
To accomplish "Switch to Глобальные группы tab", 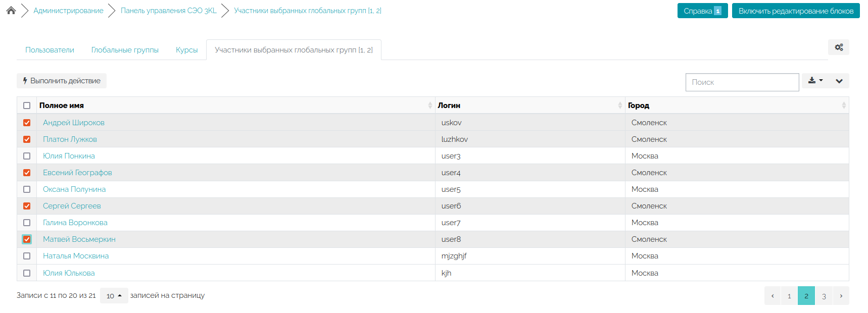I will pyautogui.click(x=125, y=50).
